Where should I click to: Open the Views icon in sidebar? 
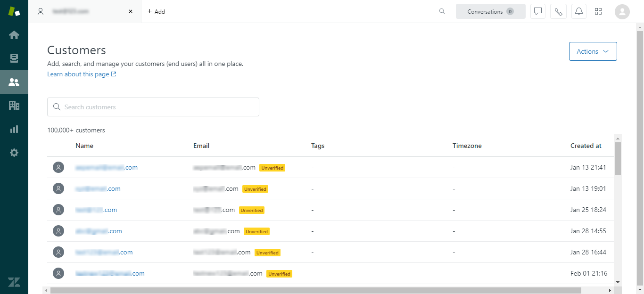(x=14, y=58)
